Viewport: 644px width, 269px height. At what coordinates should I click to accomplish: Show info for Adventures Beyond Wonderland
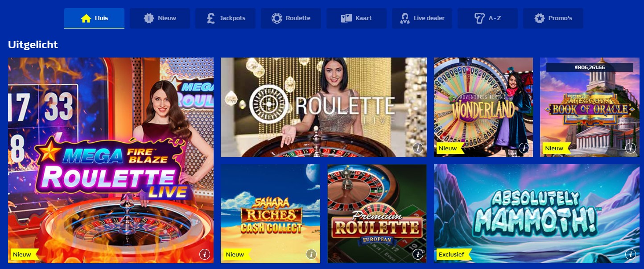(x=524, y=148)
